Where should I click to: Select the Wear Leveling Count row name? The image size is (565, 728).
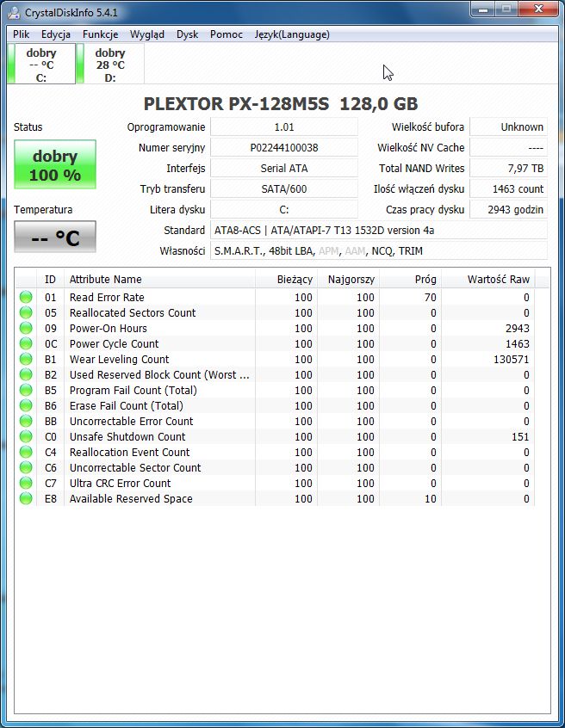[120, 360]
